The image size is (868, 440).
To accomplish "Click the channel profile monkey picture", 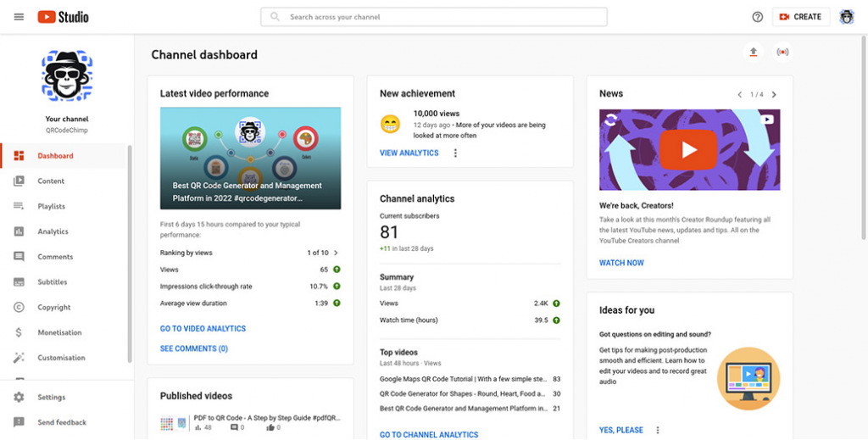I will coord(67,75).
